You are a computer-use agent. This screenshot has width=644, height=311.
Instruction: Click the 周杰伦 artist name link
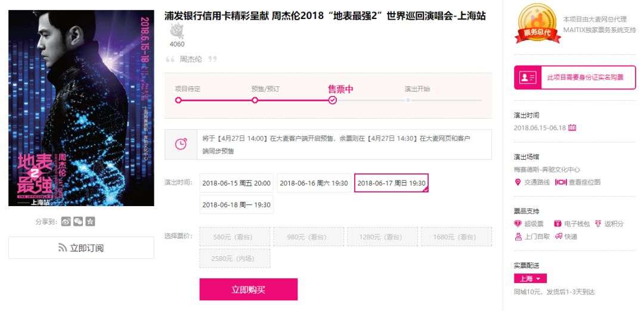[191, 59]
